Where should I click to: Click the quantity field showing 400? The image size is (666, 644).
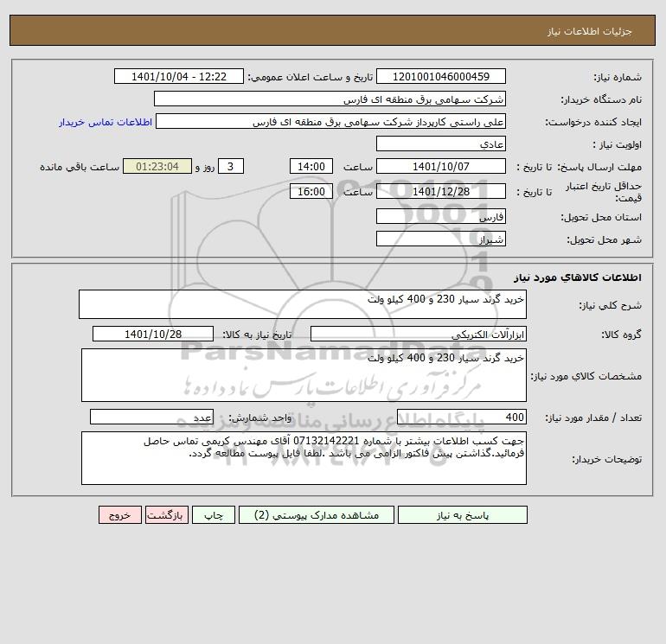point(462,417)
